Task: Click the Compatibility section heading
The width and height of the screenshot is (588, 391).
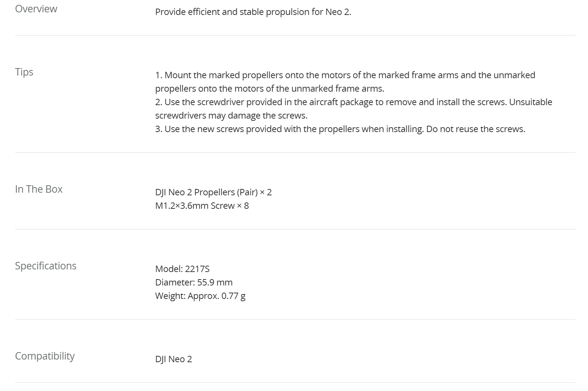Action: point(44,356)
